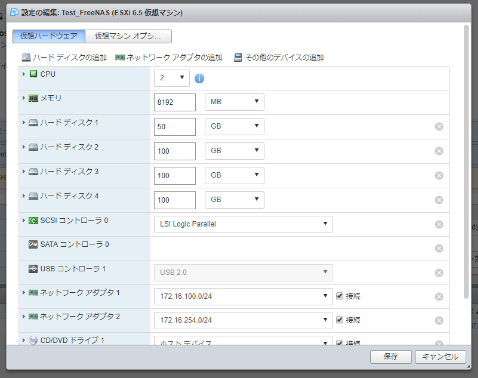The width and height of the screenshot is (478, 378).
Task: Click the SATA controller icon
Action: (x=33, y=244)
